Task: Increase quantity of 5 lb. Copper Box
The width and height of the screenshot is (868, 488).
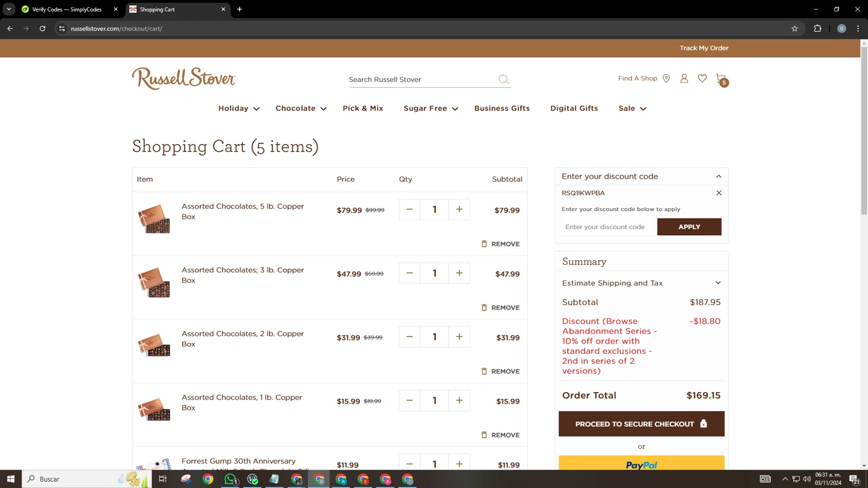Action: [x=459, y=209]
